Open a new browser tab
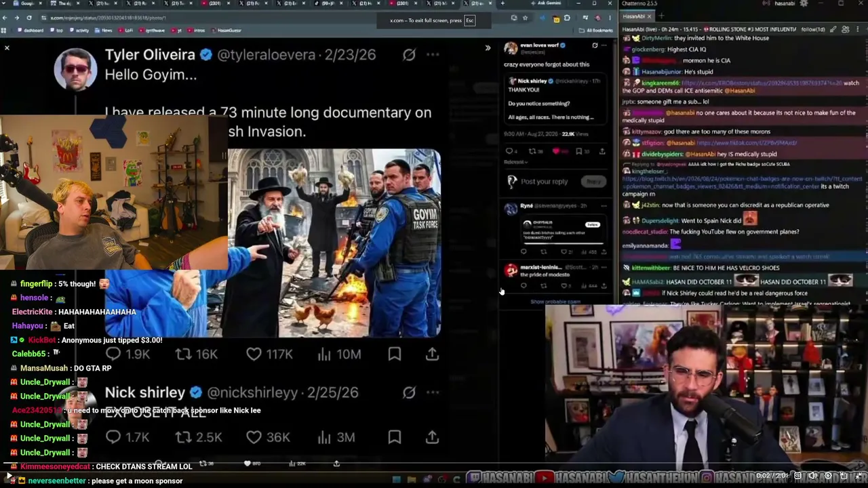The image size is (868, 488). [502, 3]
